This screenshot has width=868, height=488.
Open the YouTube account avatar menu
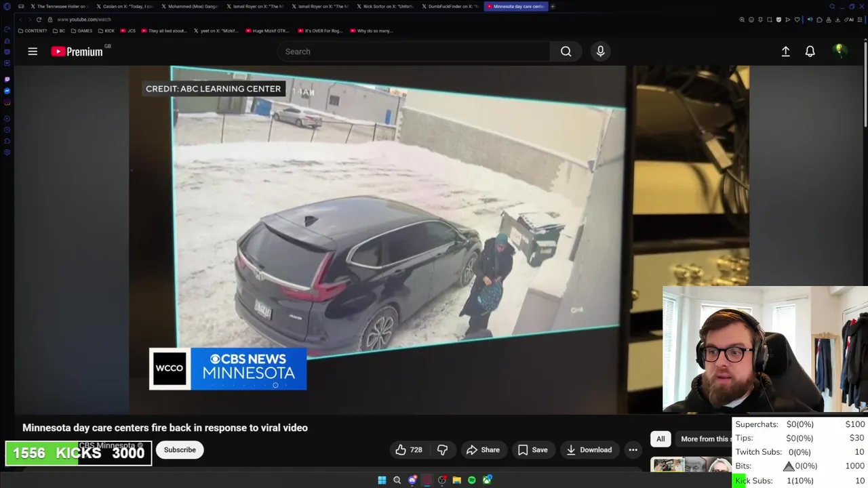tap(840, 51)
